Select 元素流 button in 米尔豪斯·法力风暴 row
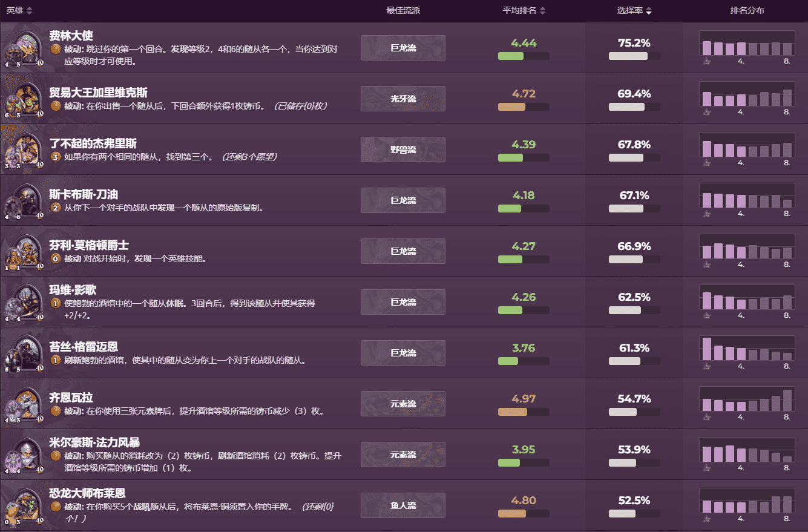Viewport: 808px width, 532px height. [403, 455]
